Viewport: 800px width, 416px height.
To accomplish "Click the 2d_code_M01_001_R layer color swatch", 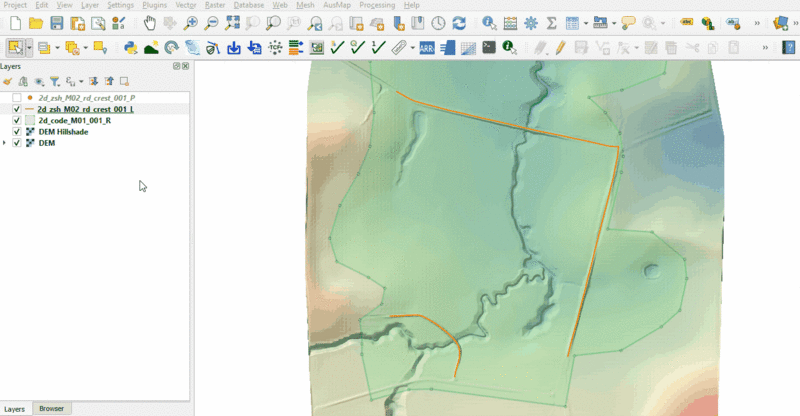I will [30, 120].
